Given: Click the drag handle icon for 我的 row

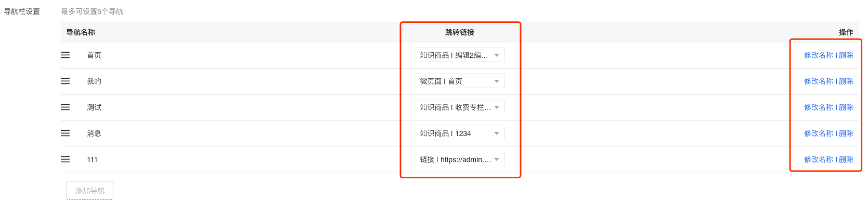Looking at the screenshot, I should pos(65,81).
